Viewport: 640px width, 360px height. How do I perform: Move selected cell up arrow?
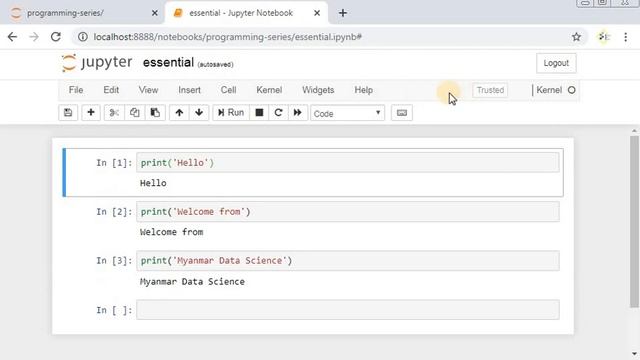tap(179, 113)
